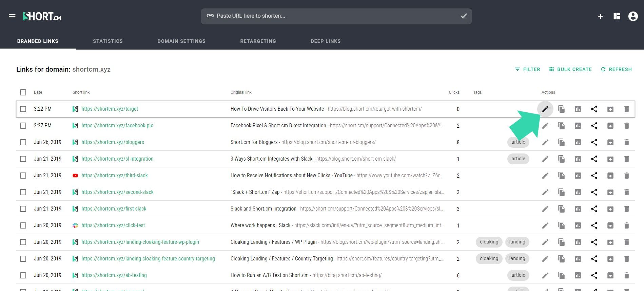Open the Retargeting tab
Image resolution: width=644 pixels, height=291 pixels.
click(258, 41)
